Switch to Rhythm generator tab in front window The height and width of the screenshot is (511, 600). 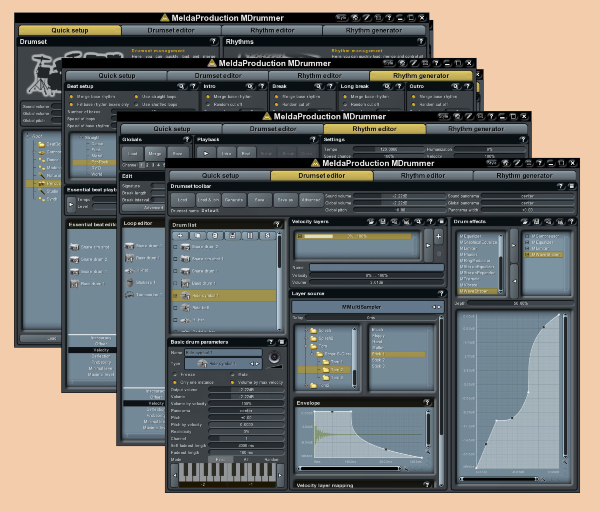point(524,176)
